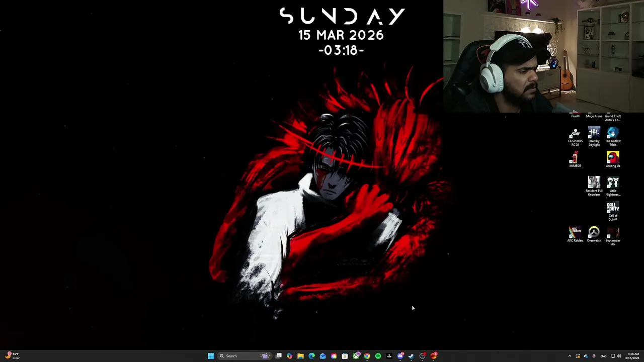Screen dimensions: 644x362
Task: Select the Call of Duty shortcut
Action: click(613, 211)
